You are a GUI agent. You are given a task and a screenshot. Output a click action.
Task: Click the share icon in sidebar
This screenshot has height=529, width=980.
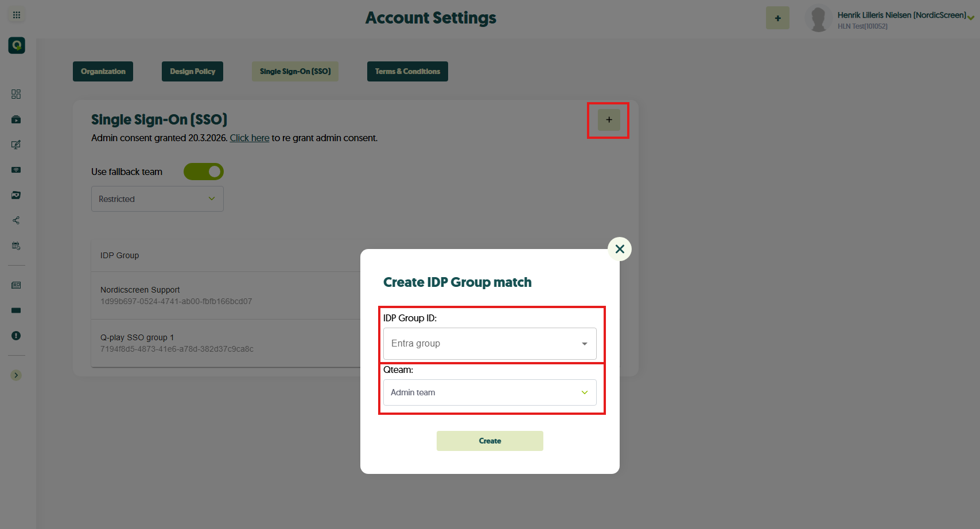click(x=16, y=220)
